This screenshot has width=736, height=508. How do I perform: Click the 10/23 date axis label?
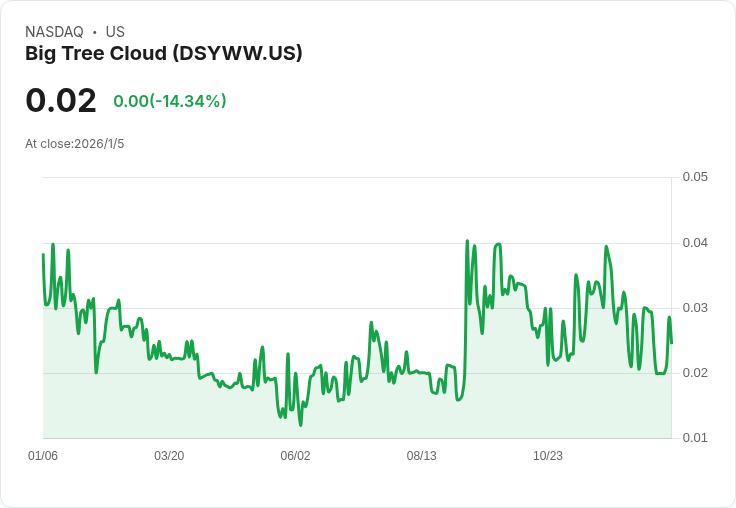coord(548,456)
